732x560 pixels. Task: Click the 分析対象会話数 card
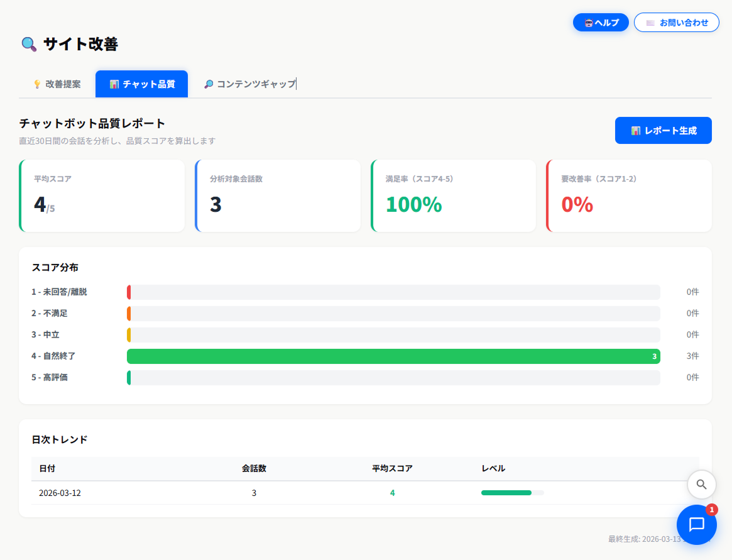tap(278, 196)
